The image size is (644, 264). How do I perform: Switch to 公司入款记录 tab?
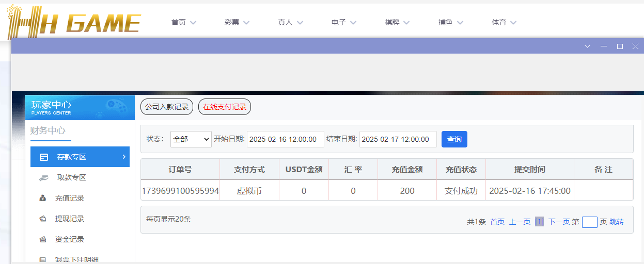coord(166,107)
